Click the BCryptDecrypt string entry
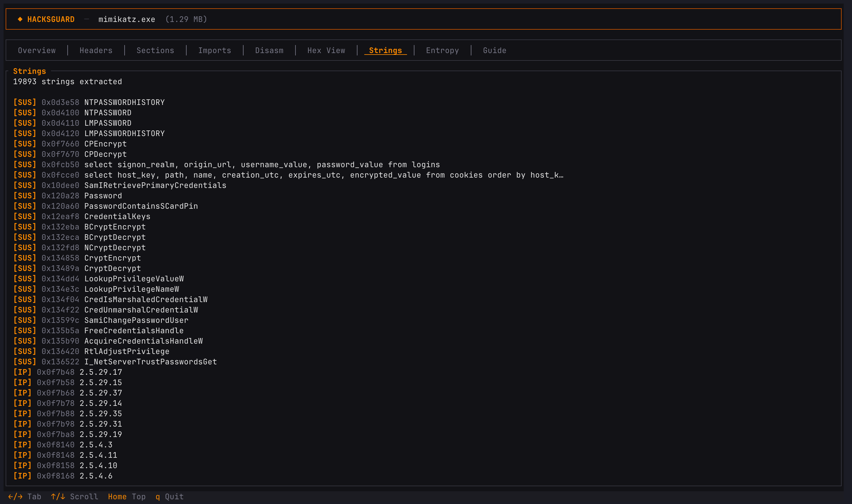852x504 pixels. 80,237
